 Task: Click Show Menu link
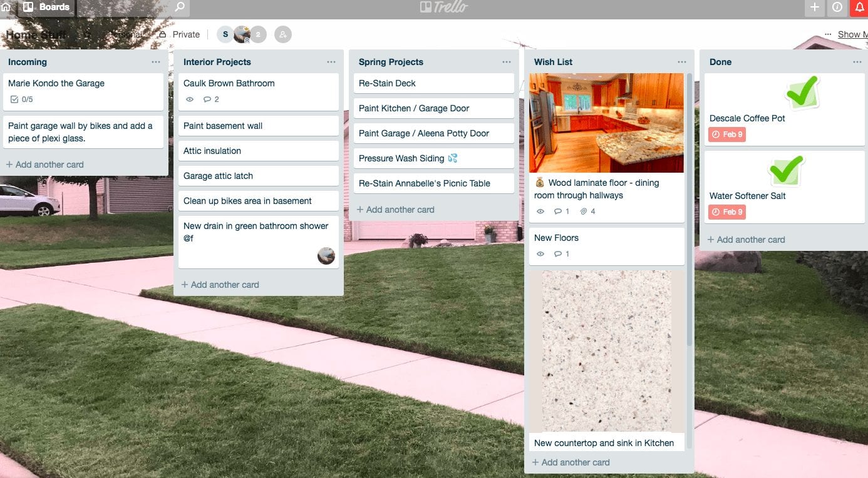pyautogui.click(x=852, y=34)
